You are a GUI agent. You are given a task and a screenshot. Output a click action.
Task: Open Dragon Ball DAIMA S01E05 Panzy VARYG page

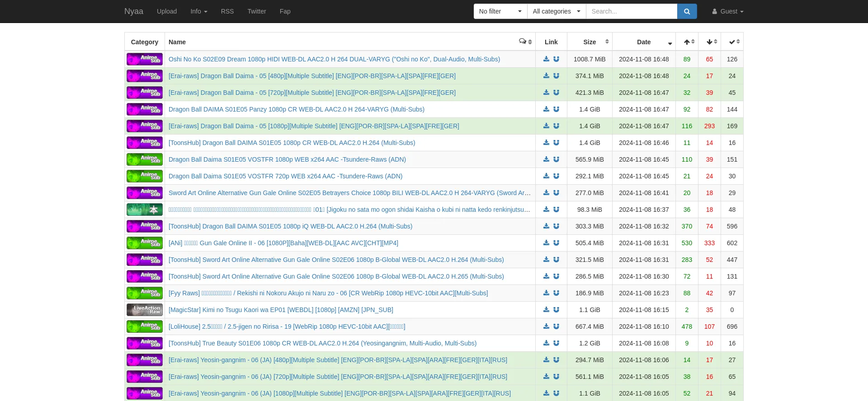click(x=297, y=109)
